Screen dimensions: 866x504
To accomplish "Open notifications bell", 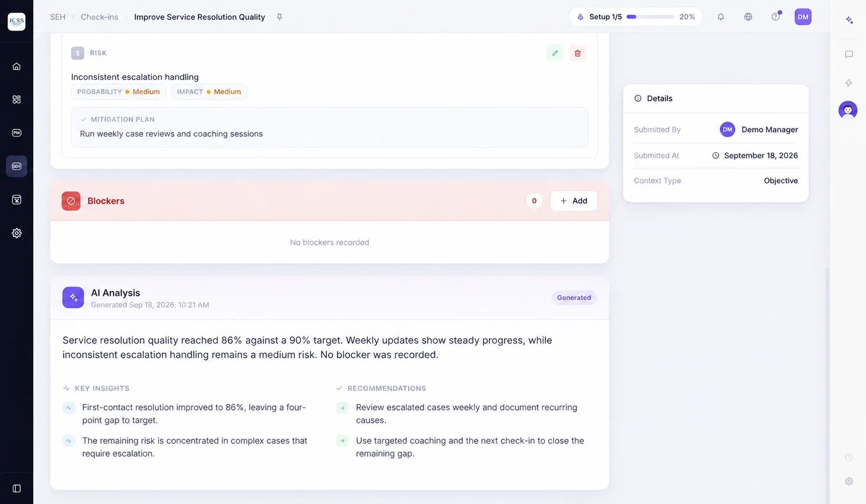I will click(721, 17).
